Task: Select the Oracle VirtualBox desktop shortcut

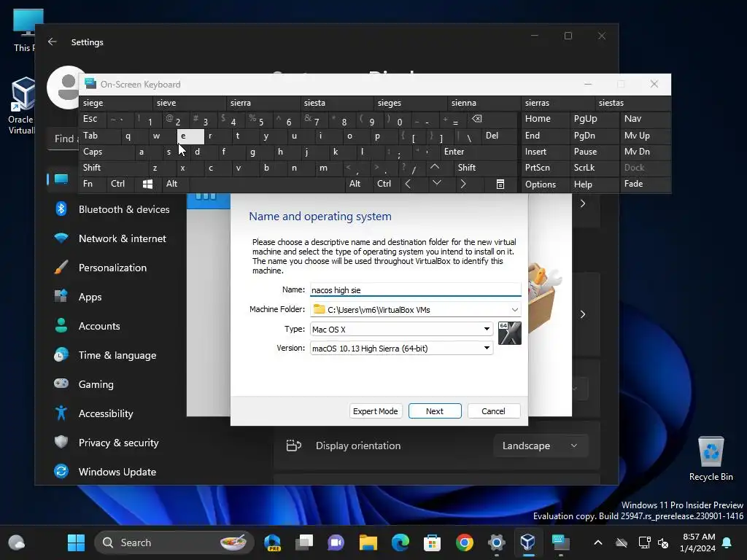Action: pos(21,106)
